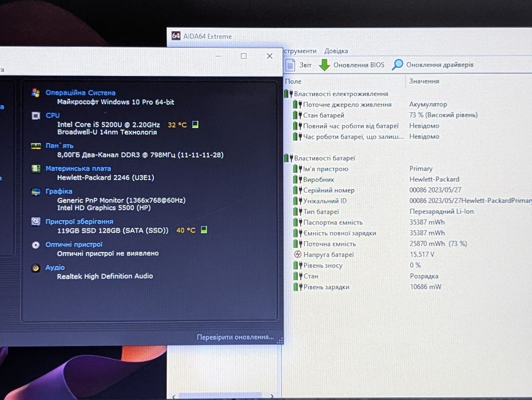Select the Поточне джерело живлення row
This screenshot has width=532, height=400.
(407, 105)
